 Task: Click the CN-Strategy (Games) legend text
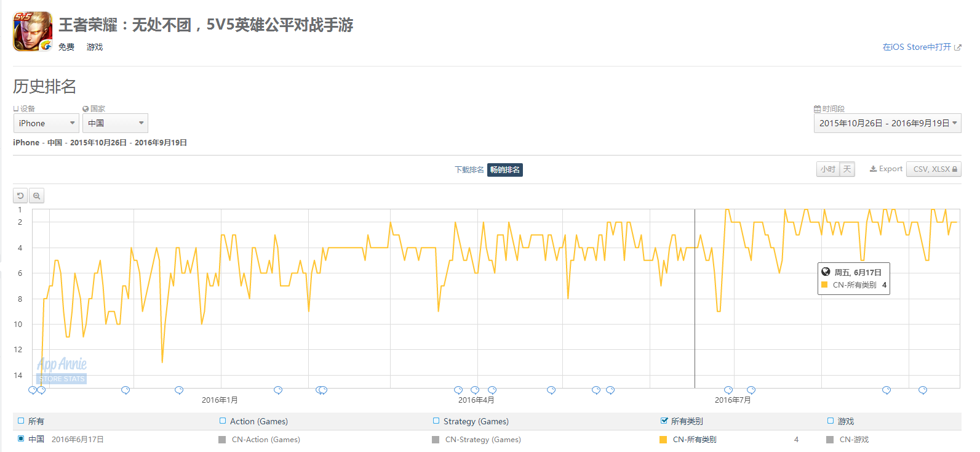483,440
